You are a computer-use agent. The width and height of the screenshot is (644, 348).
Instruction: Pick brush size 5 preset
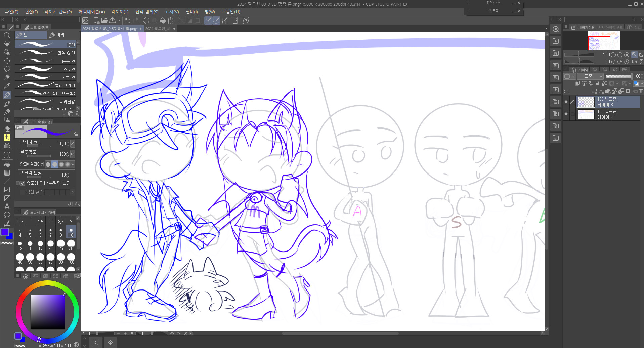tap(30, 232)
